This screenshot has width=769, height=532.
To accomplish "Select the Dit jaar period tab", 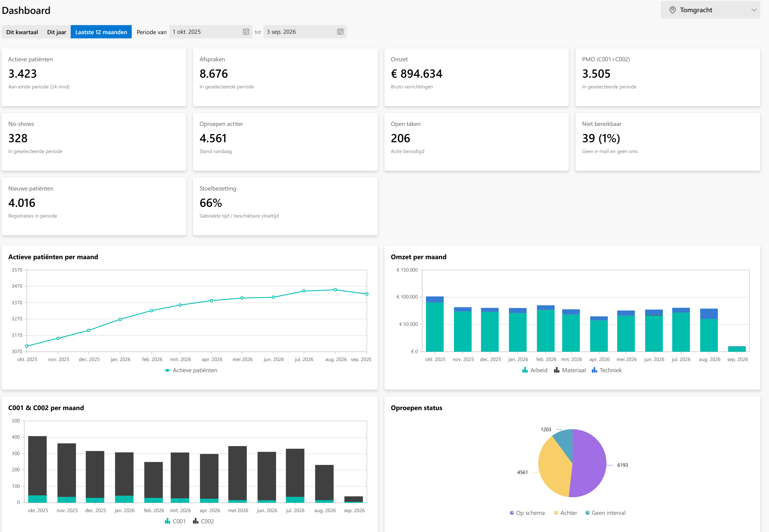I will pos(57,32).
